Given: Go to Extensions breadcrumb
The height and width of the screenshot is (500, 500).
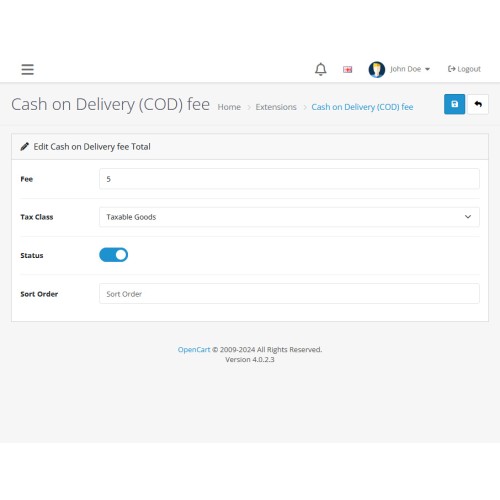Looking at the screenshot, I should point(276,107).
